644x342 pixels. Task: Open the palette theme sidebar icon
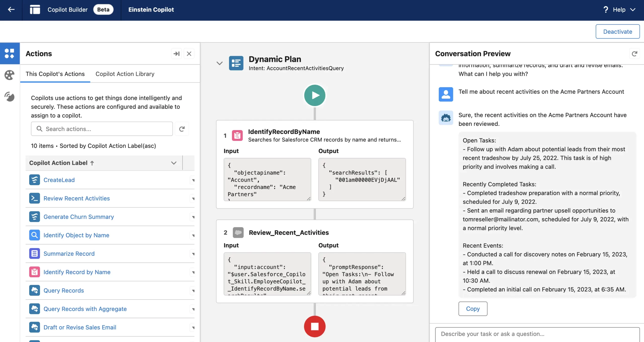point(10,75)
